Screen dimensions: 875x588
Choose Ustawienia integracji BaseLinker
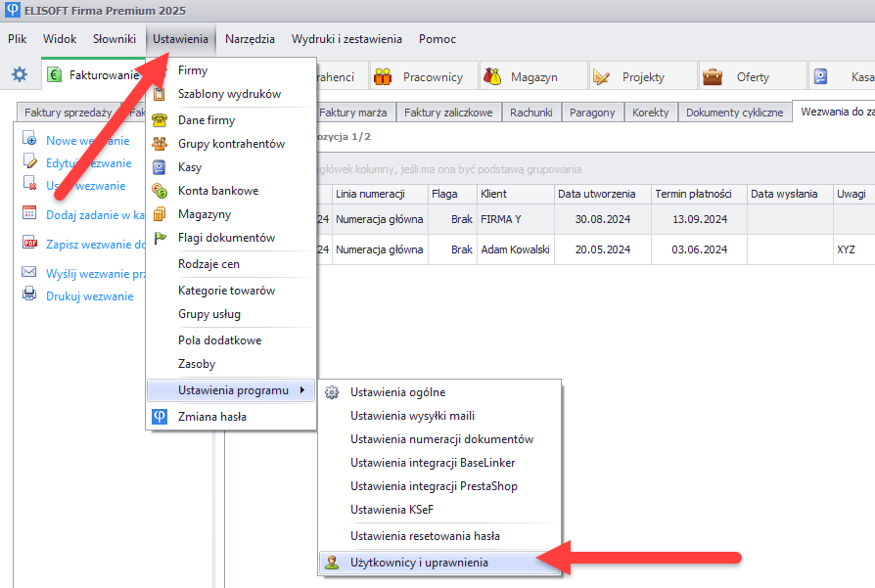pos(432,463)
